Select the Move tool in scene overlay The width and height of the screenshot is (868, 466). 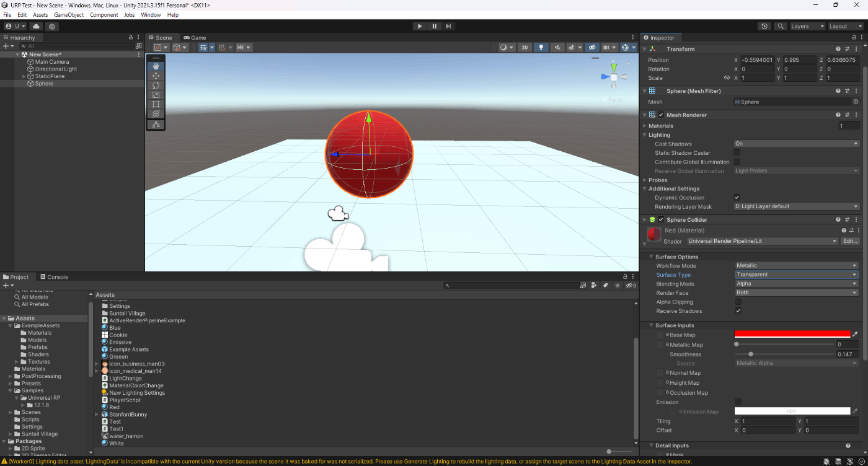[x=156, y=76]
